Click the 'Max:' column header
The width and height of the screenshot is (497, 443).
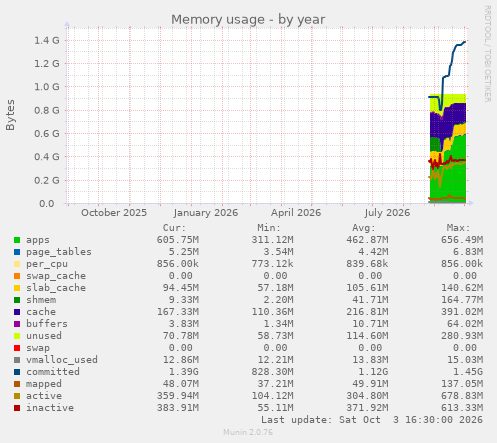tap(458, 228)
